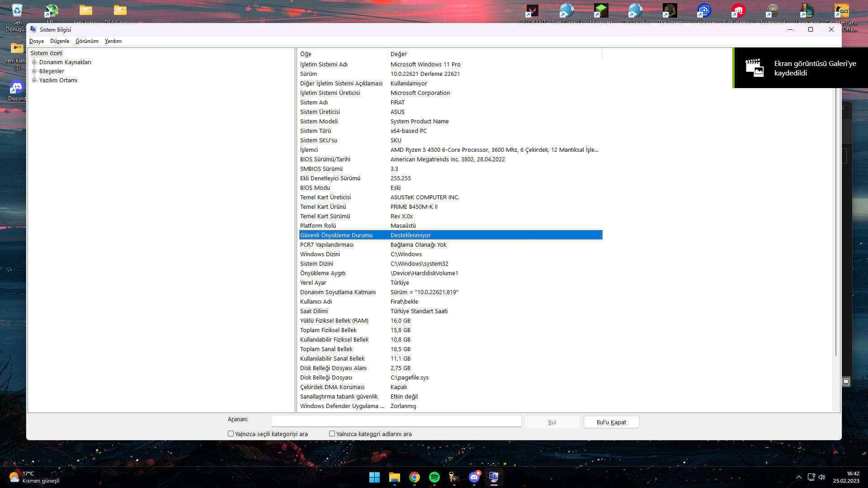Select the Çekirdek DMA Koruması row

pos(451,387)
